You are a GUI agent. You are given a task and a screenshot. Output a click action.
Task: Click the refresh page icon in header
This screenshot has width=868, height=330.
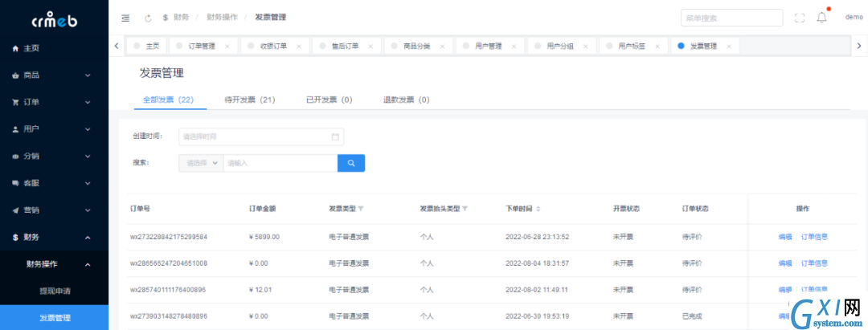click(x=148, y=18)
